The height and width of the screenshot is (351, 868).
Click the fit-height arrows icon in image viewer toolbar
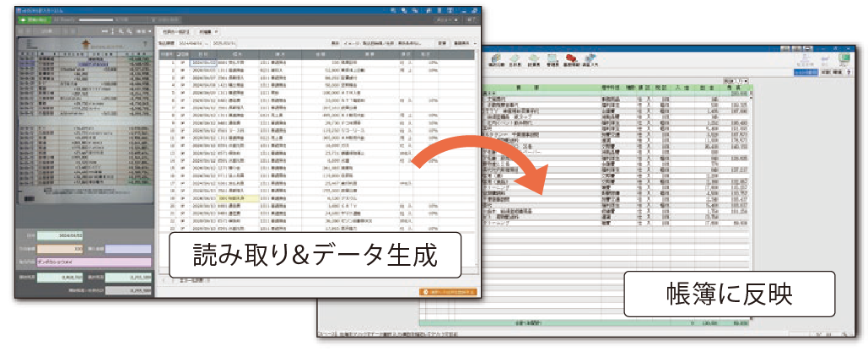coord(113,31)
